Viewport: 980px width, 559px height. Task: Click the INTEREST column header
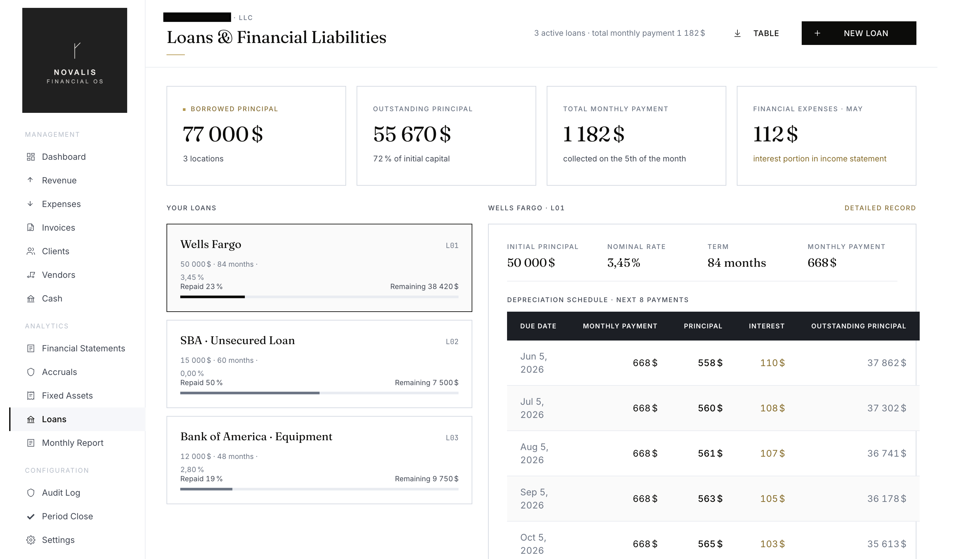[x=766, y=326]
